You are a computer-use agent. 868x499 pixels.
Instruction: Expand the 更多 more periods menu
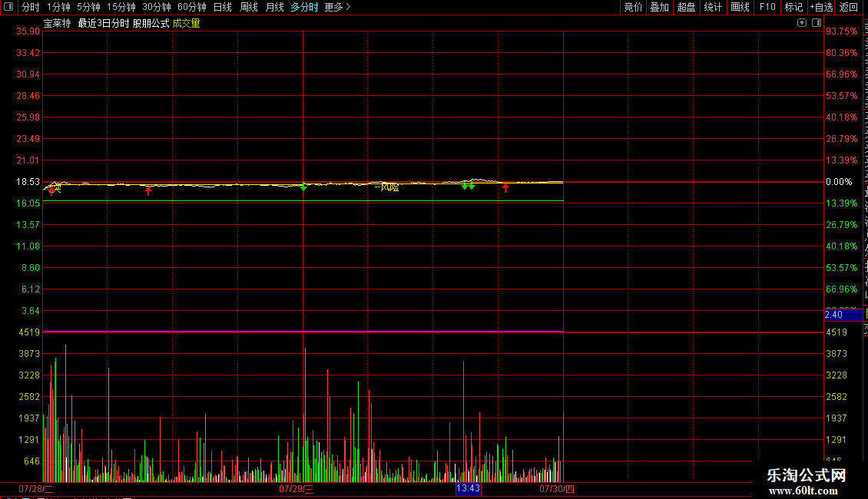[338, 7]
